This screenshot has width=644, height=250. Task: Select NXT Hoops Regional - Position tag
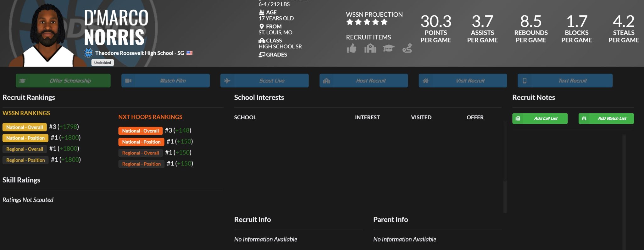(x=141, y=164)
